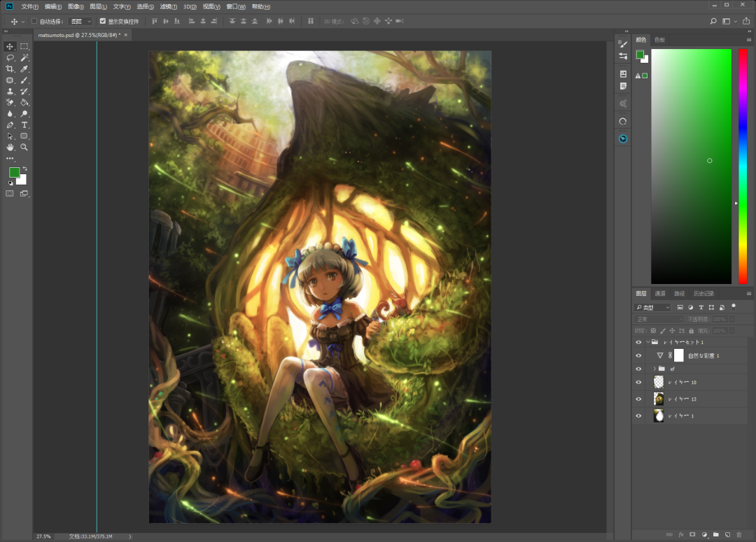756x542 pixels.
Task: Click the delete layer trash icon
Action: click(x=738, y=534)
